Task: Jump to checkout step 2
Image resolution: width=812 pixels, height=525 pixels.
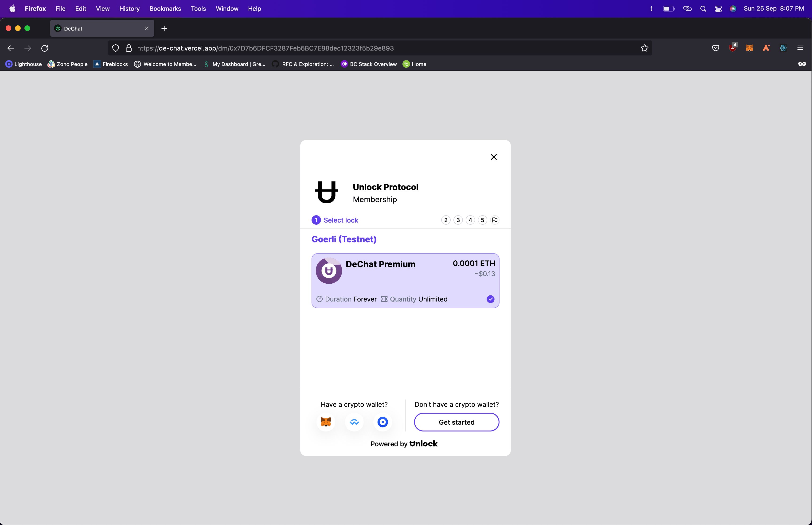Action: (x=446, y=220)
